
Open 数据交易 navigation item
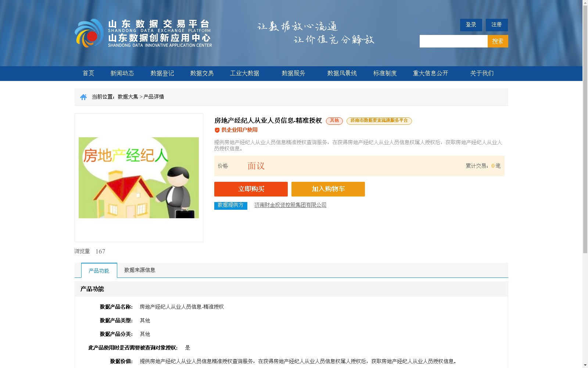click(x=202, y=73)
